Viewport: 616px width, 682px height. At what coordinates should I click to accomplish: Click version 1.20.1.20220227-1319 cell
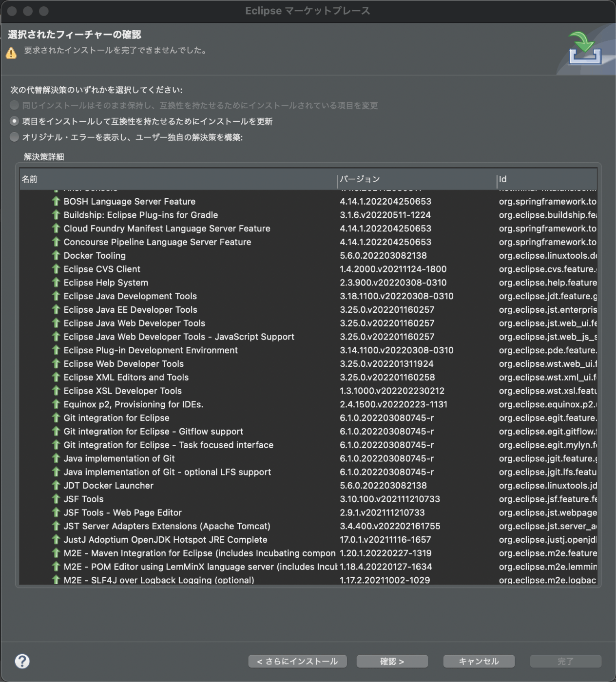pos(385,553)
